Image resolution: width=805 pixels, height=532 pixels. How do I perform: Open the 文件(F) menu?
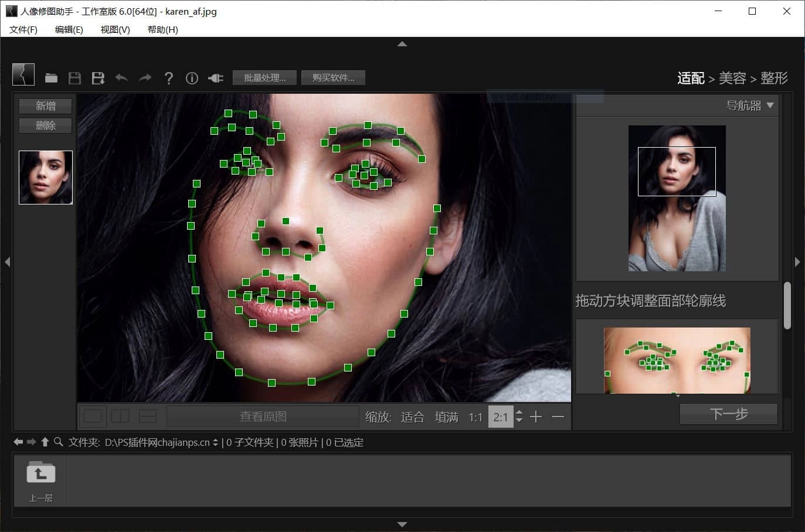23,29
